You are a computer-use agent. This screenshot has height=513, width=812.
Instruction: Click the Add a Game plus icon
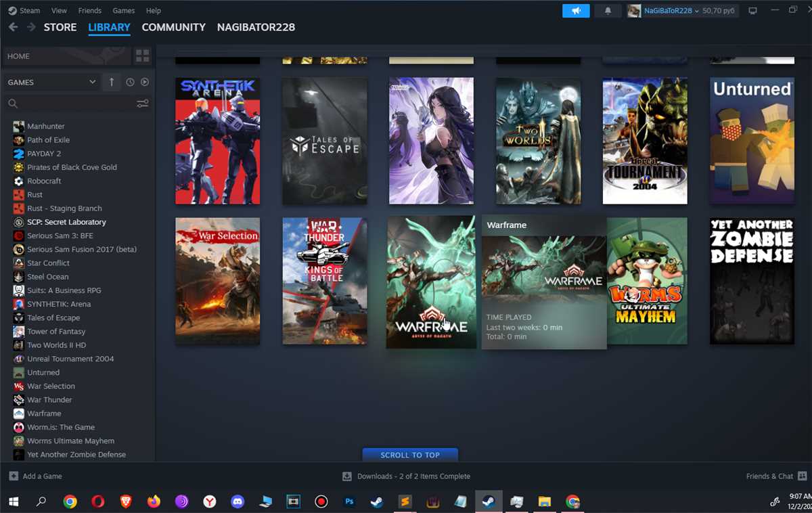(14, 476)
